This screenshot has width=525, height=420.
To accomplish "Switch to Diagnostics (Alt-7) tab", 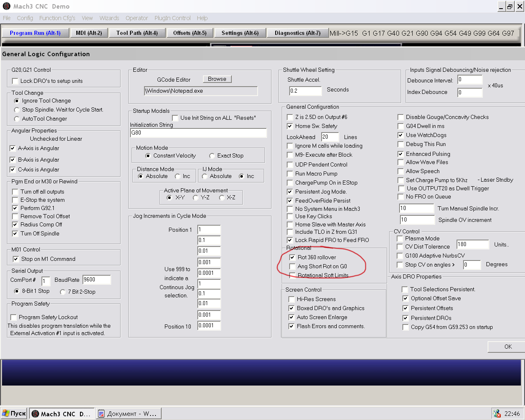I will click(x=298, y=33).
